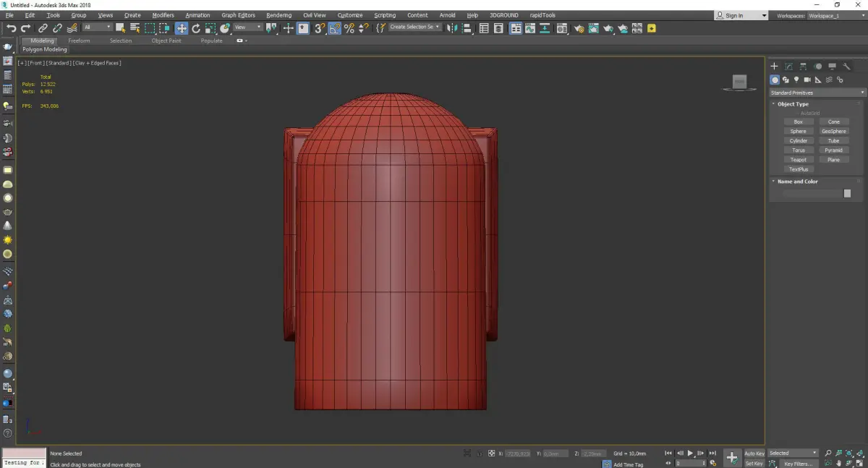Toggle Angle Snap on the toolbar
Screen dimensions: 868x468
[x=334, y=28]
